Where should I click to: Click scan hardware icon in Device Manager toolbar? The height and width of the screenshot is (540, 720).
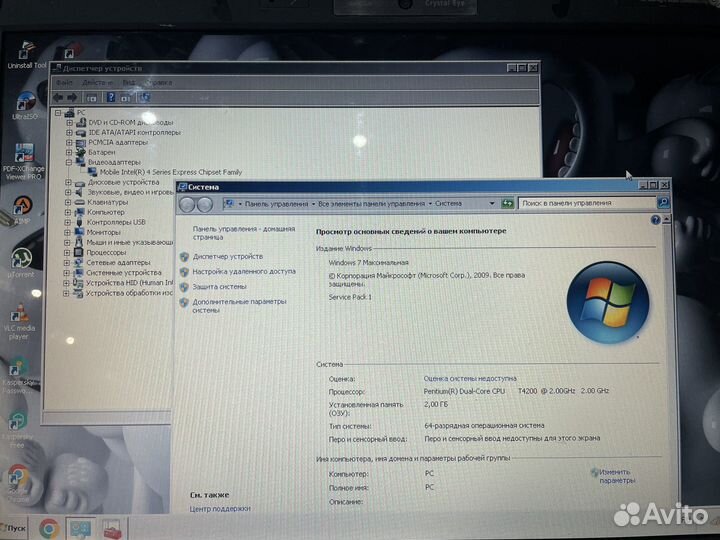coord(145,97)
